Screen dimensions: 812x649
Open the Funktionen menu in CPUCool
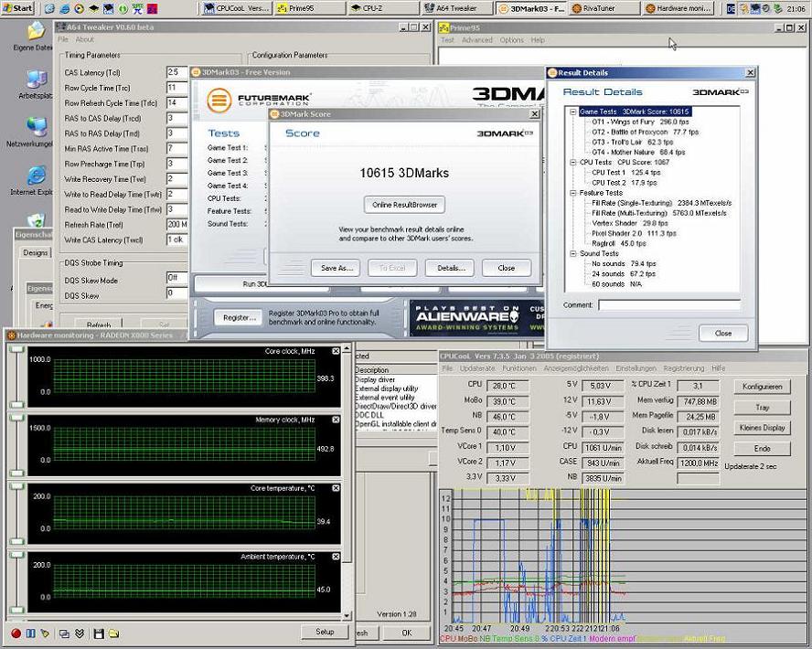[518, 368]
